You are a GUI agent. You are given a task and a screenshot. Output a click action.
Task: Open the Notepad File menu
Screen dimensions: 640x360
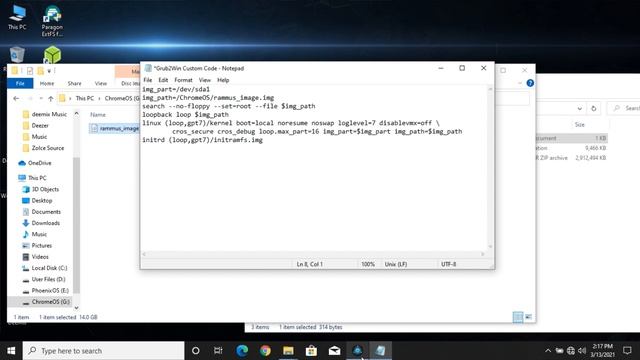148,80
